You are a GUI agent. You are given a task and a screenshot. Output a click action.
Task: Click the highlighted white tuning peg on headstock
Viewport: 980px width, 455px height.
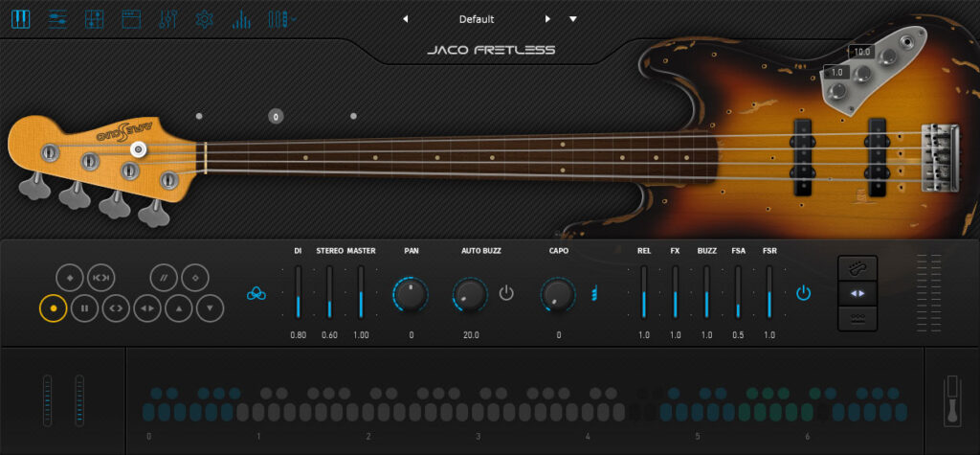(x=138, y=149)
